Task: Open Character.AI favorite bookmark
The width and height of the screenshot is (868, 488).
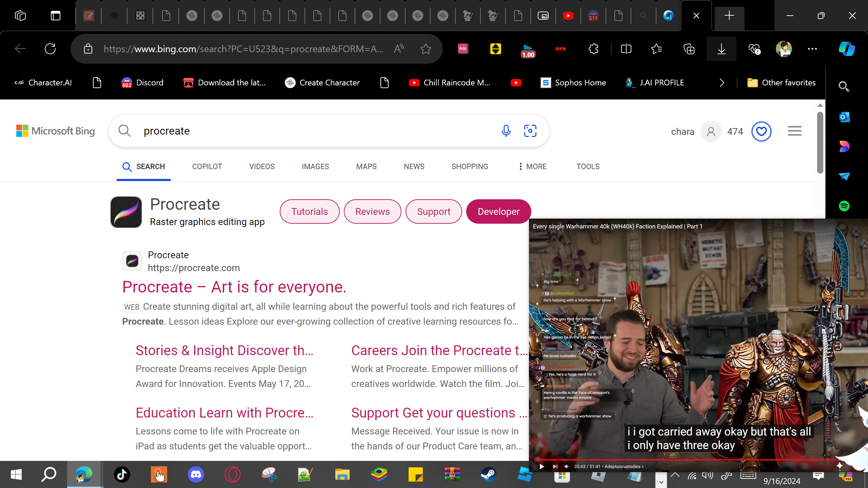Action: pyautogui.click(x=43, y=83)
